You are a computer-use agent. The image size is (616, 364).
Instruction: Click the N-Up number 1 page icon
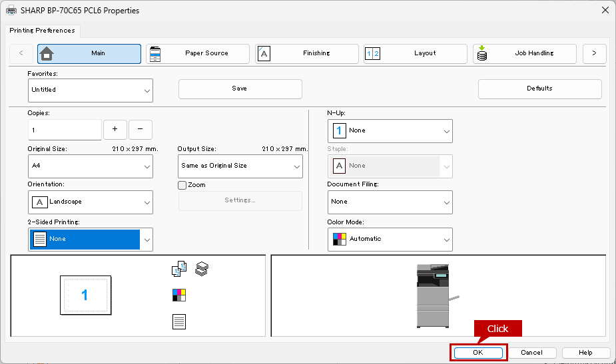(x=340, y=130)
